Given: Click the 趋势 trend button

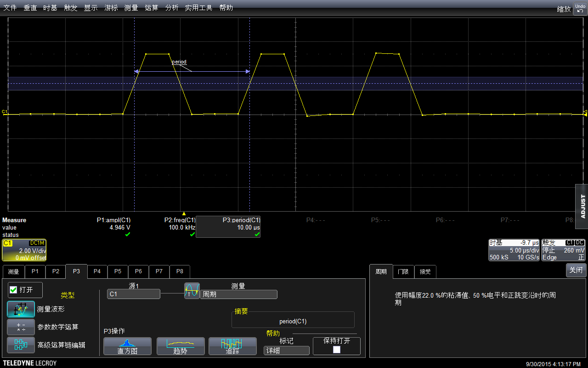Looking at the screenshot, I should [181, 346].
